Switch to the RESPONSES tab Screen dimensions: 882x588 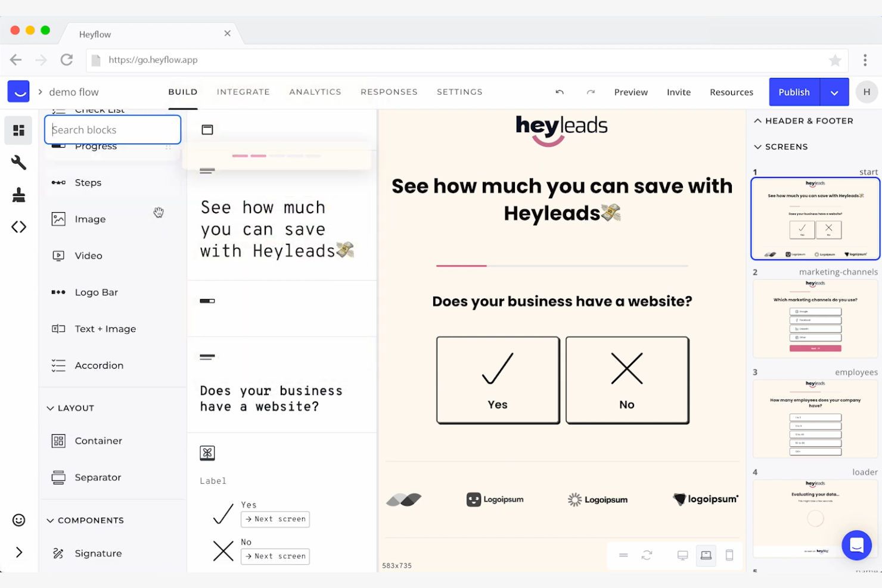coord(389,92)
